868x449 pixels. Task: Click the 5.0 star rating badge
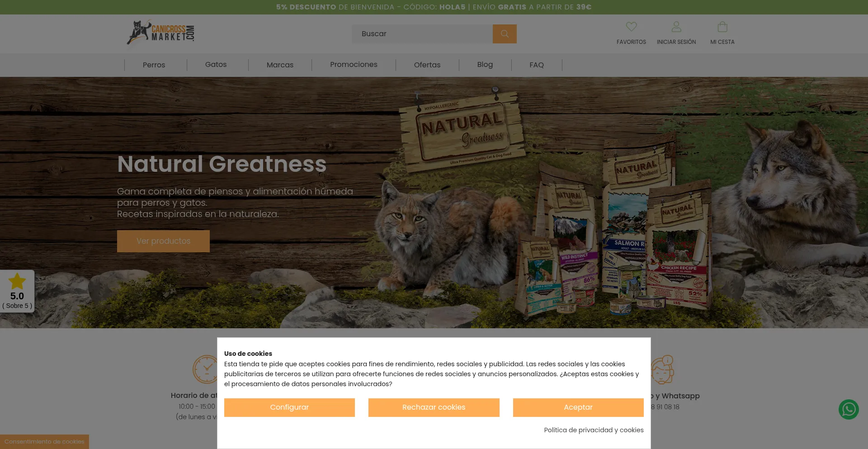coord(17,291)
